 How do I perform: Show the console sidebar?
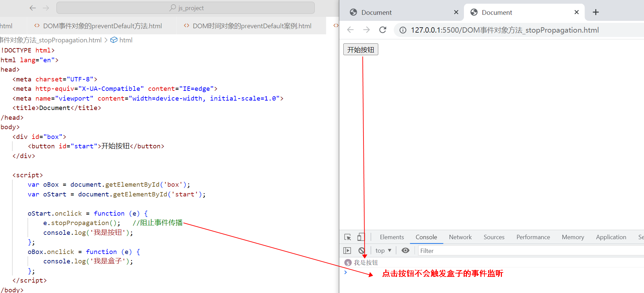(x=347, y=251)
